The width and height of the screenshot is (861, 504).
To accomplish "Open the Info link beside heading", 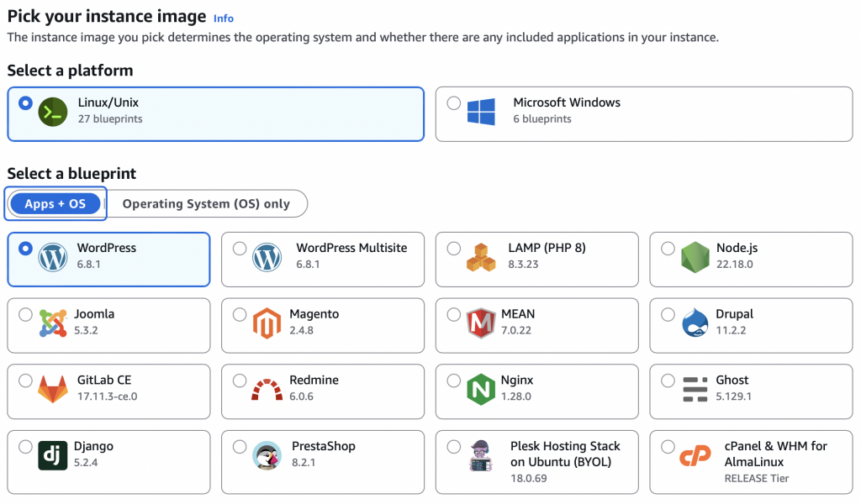I will (224, 18).
